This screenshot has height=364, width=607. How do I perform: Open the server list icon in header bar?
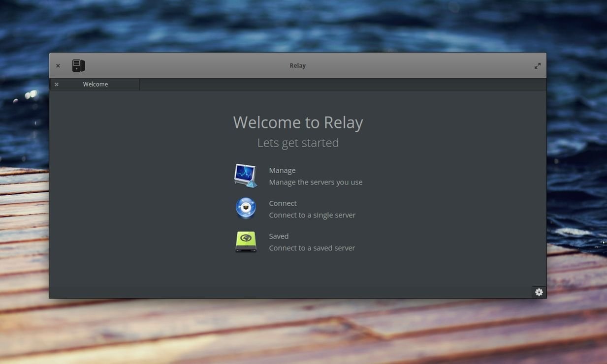[x=78, y=65]
